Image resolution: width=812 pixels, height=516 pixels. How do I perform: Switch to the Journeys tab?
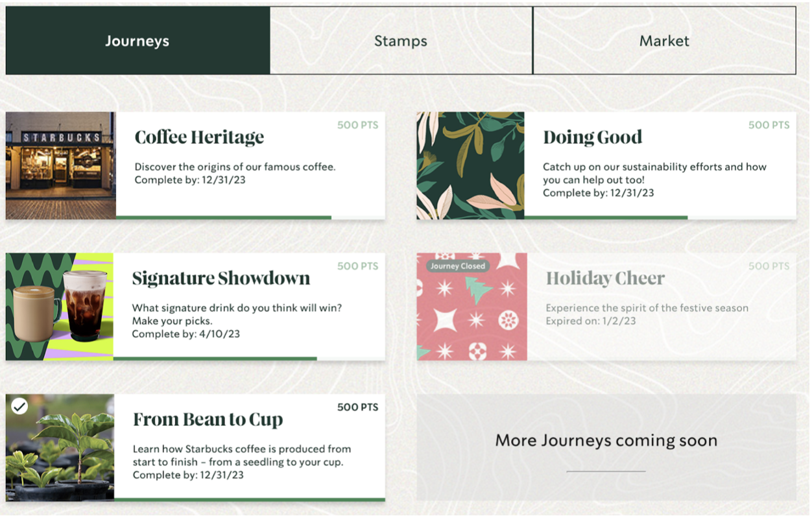coord(137,41)
